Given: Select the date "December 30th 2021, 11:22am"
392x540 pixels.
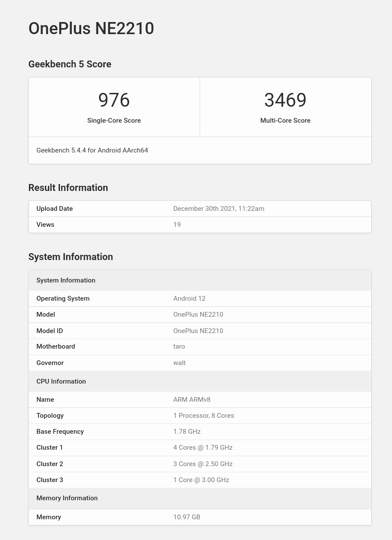Looking at the screenshot, I should [219, 209].
